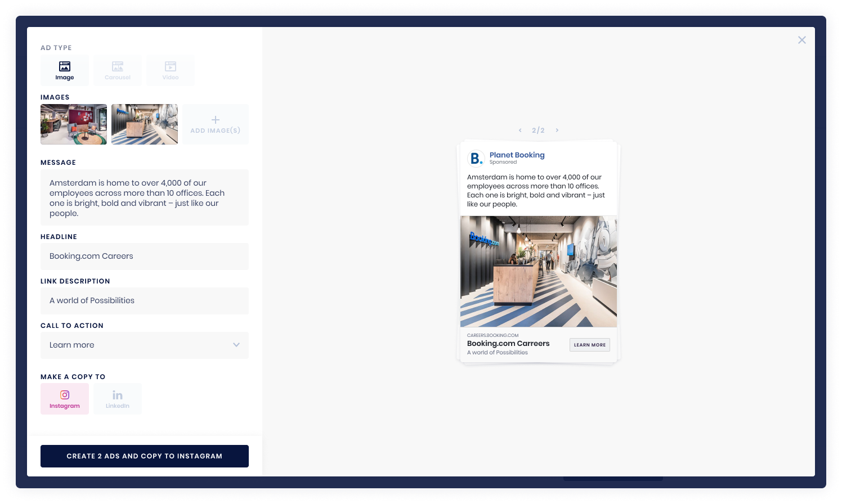The height and width of the screenshot is (504, 842).
Task: Click Create 2 Ads and Copy to Instagram
Action: click(145, 456)
